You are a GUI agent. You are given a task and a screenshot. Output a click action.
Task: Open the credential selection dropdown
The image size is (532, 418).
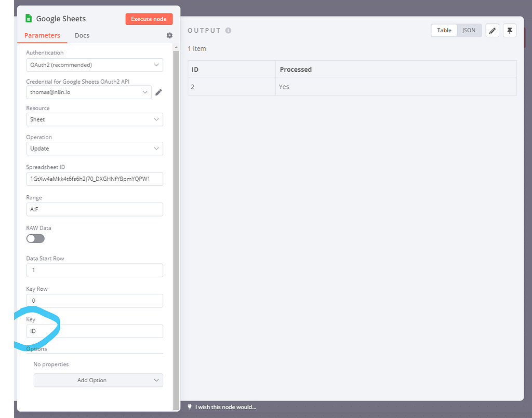click(89, 91)
